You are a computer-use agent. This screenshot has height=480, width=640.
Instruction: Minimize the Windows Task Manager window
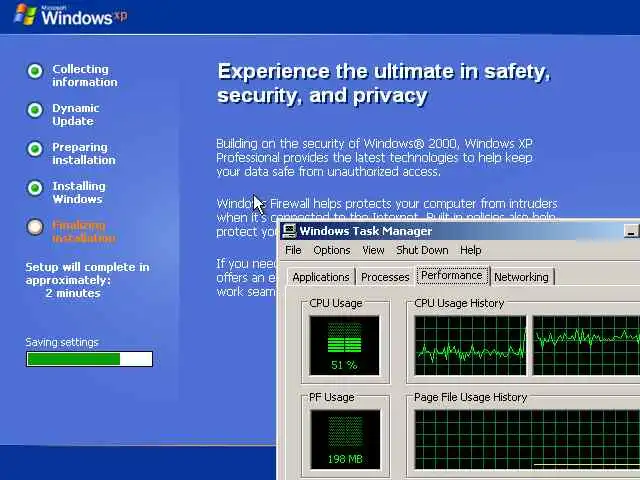coord(631,231)
